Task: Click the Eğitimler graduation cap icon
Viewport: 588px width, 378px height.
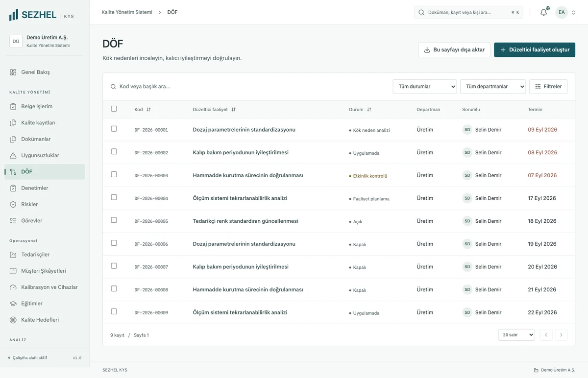Action: pyautogui.click(x=13, y=304)
